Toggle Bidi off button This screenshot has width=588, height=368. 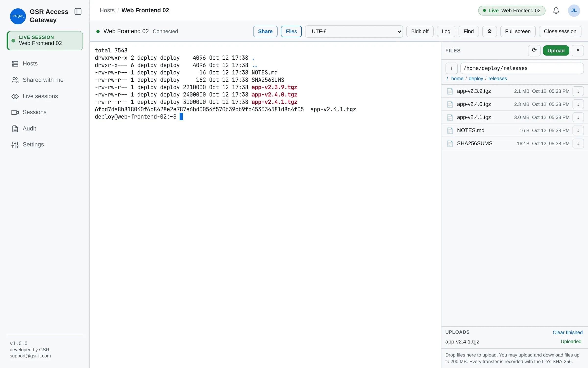click(x=420, y=31)
